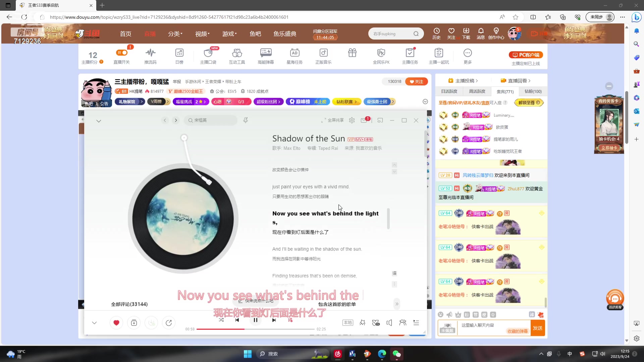Collapse the music player lyrics view
This screenshot has height=362, width=644.
(99, 121)
